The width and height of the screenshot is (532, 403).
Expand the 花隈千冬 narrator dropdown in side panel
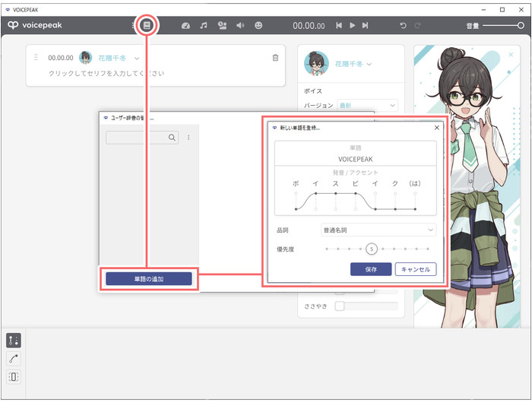[369, 64]
